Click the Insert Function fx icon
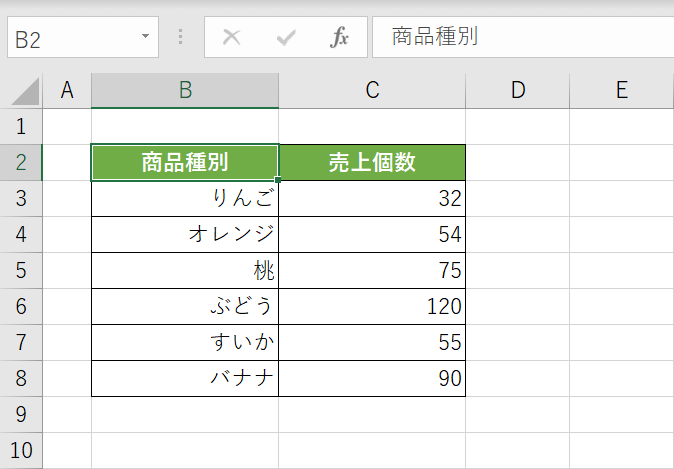The image size is (674, 469). pyautogui.click(x=340, y=38)
